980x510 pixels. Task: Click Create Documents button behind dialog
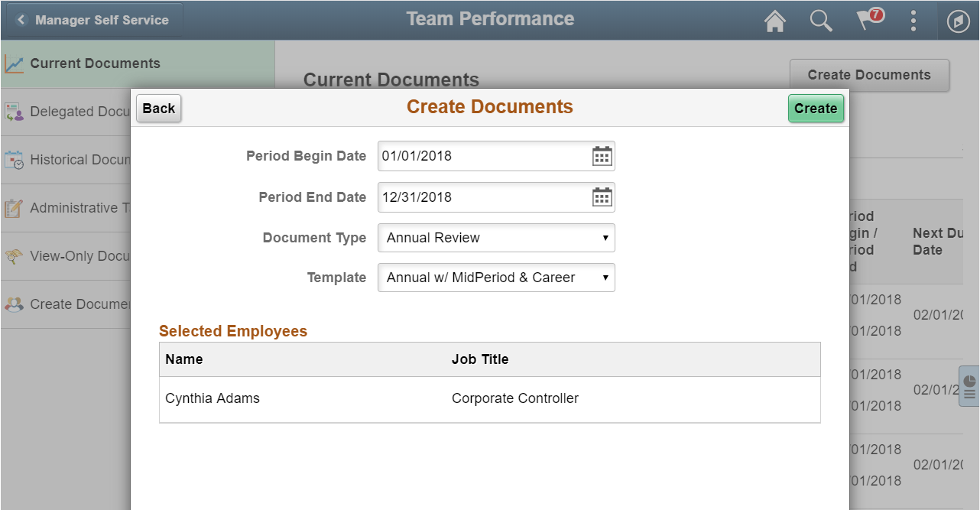869,75
